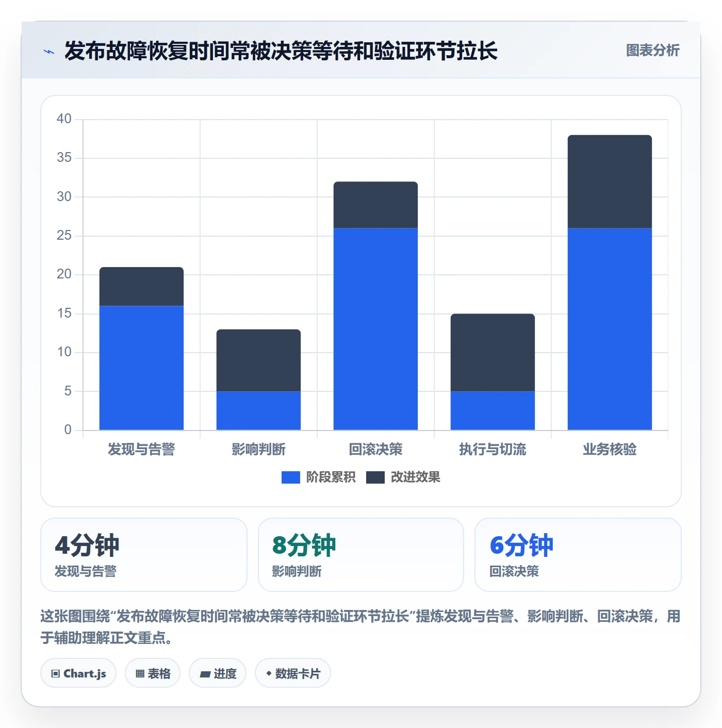The width and height of the screenshot is (722, 728).
Task: Click the dark 改进效果 bar for 回滚决策
Action: pyautogui.click(x=375, y=205)
